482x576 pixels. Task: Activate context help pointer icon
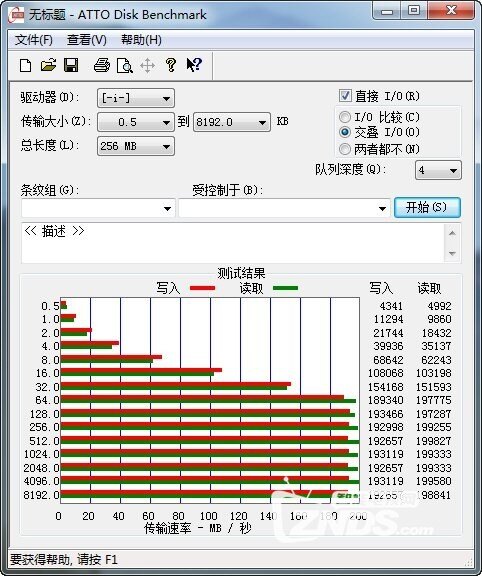(194, 65)
